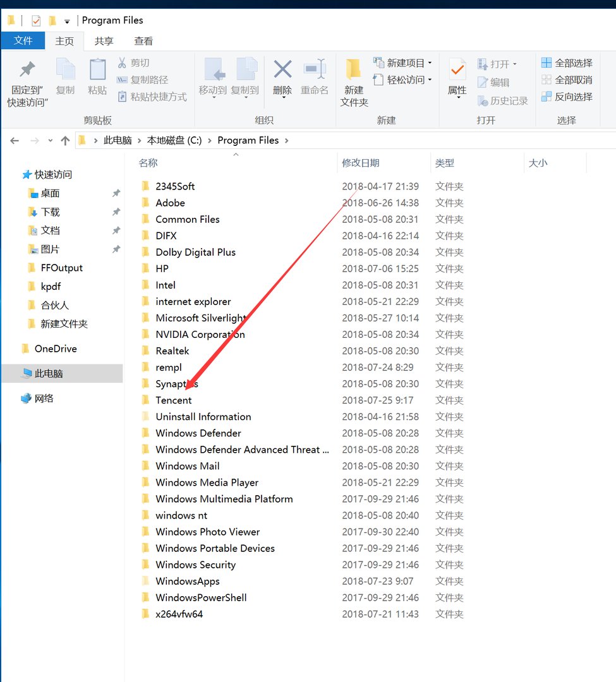Click the Back arrow navigation button
The image size is (616, 682).
coord(15,141)
